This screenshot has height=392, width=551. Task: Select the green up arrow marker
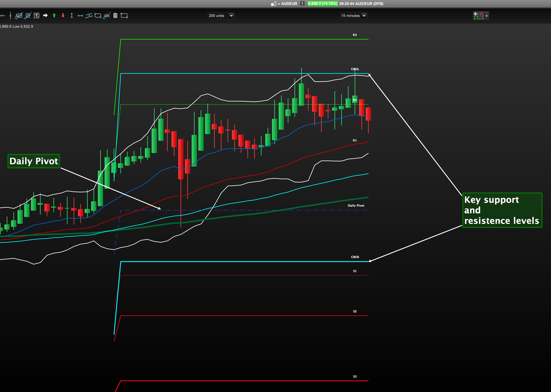(x=54, y=15)
